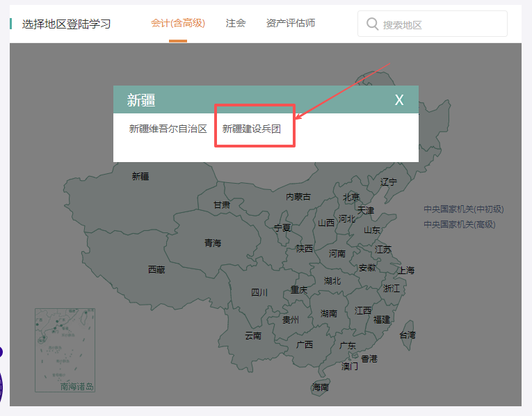Choose 四川 on the map
This screenshot has width=532, height=416.
(x=259, y=292)
